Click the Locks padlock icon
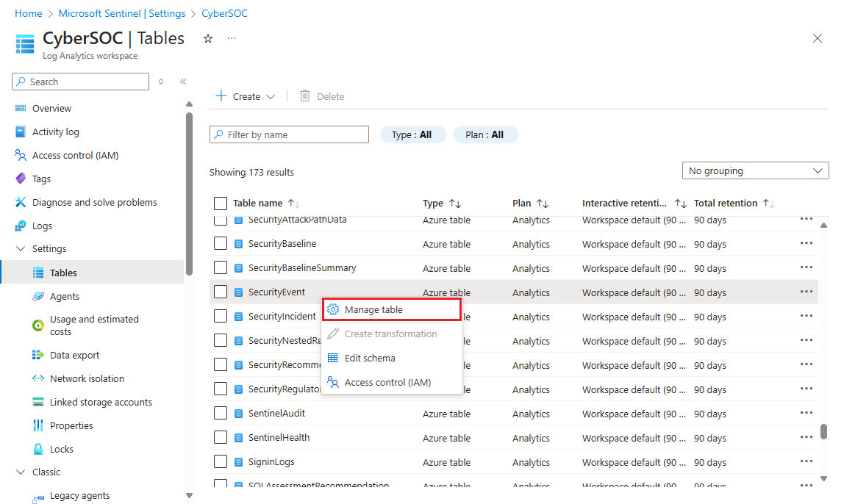 38,450
